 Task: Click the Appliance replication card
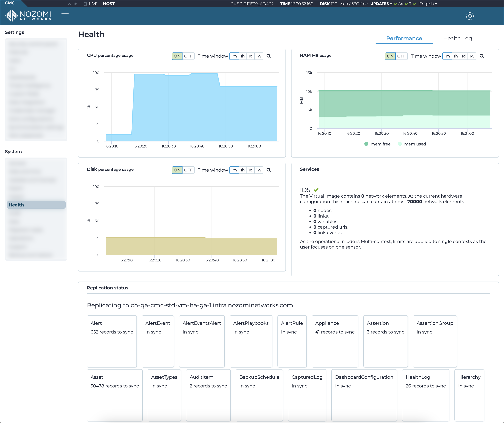(335, 341)
